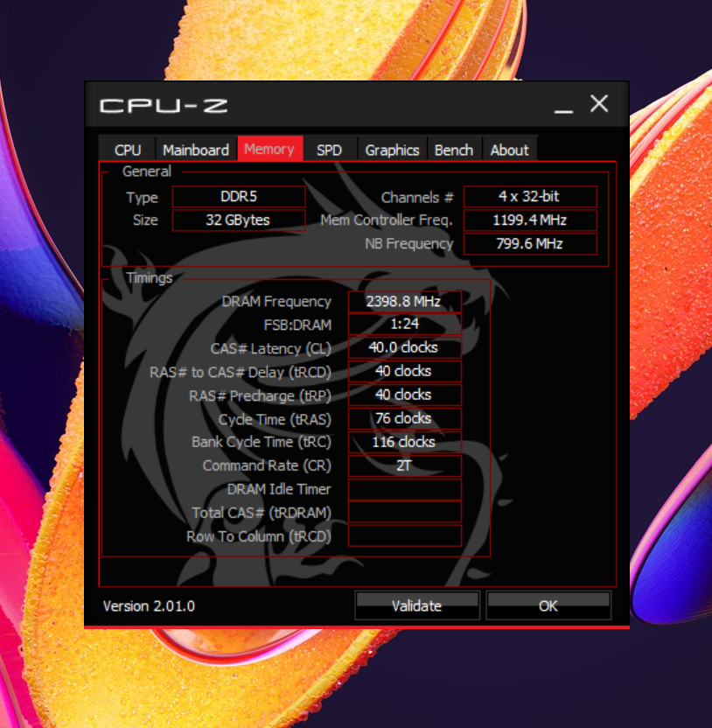This screenshot has height=728, width=712.
Task: Click the DRAM Frequency label
Action: 276,302
